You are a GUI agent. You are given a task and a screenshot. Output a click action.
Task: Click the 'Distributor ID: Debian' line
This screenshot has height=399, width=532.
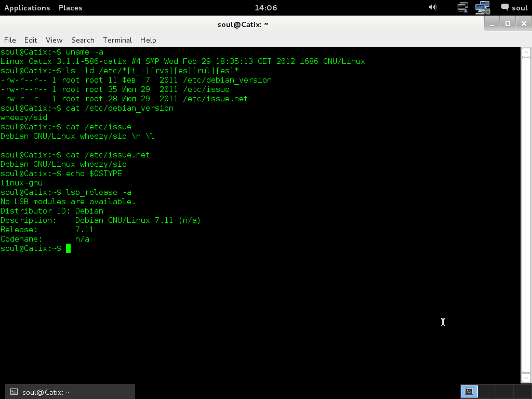point(52,211)
